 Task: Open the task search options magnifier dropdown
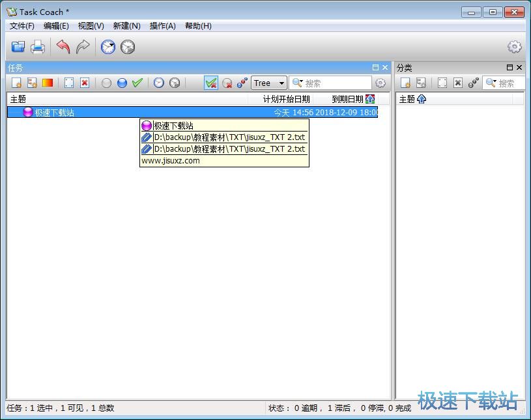(298, 83)
